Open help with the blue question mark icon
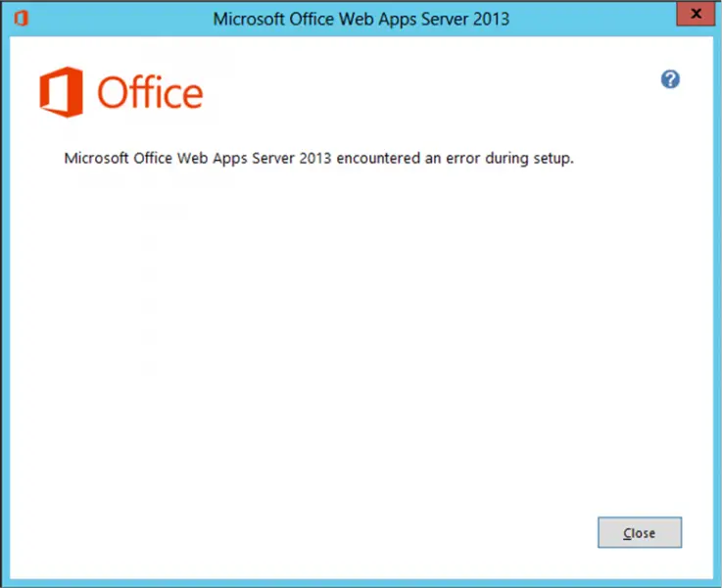This screenshot has height=588, width=722. click(x=670, y=79)
